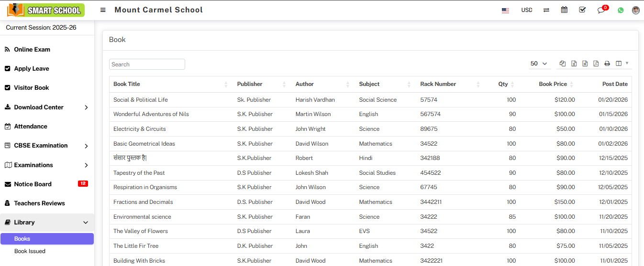Click 'Current Session: 2025-26' text
Image resolution: width=644 pixels, height=266 pixels.
pyautogui.click(x=41, y=28)
